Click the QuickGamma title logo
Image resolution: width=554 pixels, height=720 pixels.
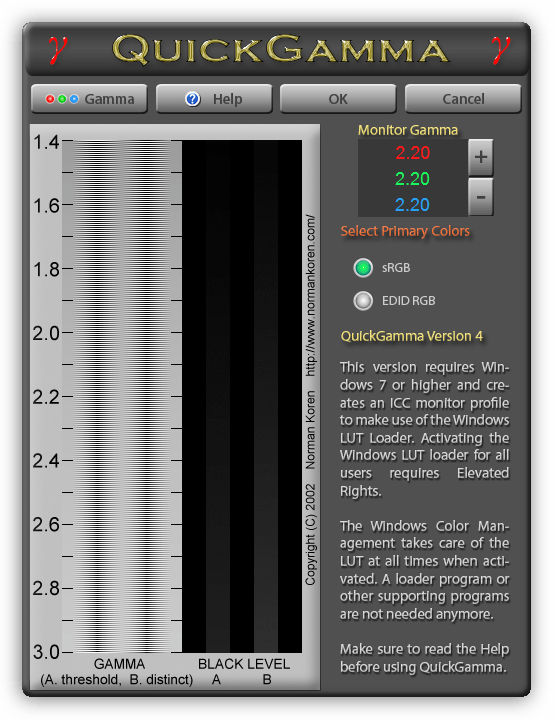pos(280,49)
